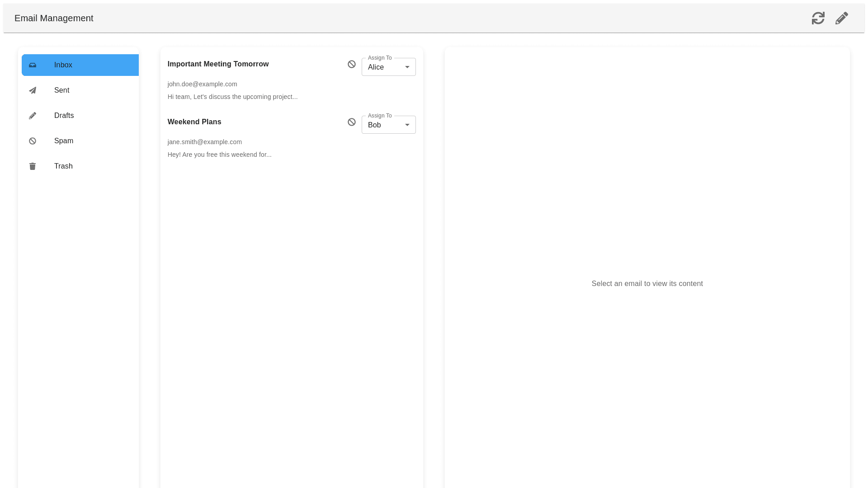Screen dimensions: 868x488
Task: Open the Drafts folder
Action: point(64,116)
